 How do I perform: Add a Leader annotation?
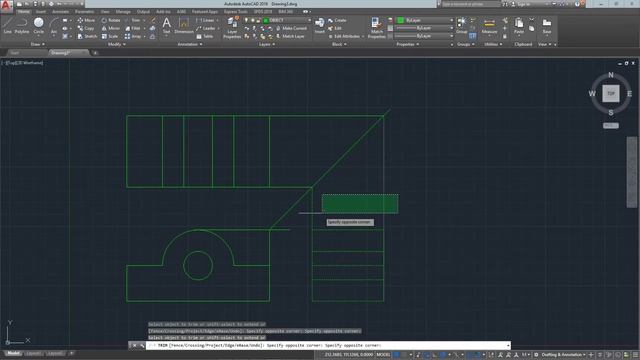(206, 28)
